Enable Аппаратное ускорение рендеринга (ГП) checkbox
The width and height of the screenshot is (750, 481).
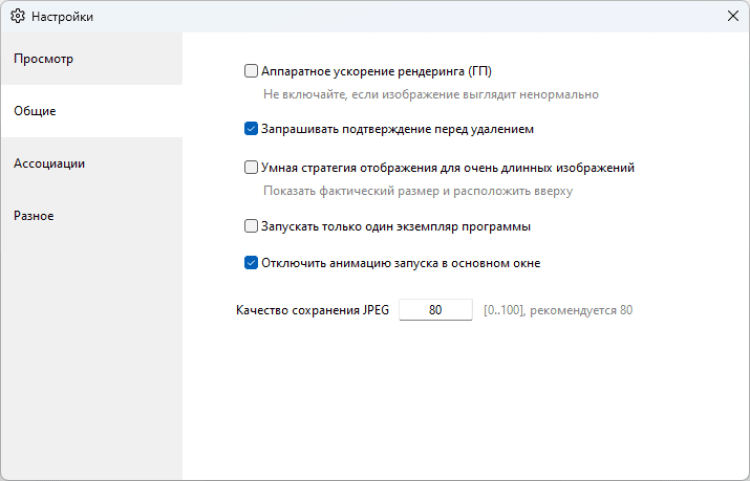(251, 71)
